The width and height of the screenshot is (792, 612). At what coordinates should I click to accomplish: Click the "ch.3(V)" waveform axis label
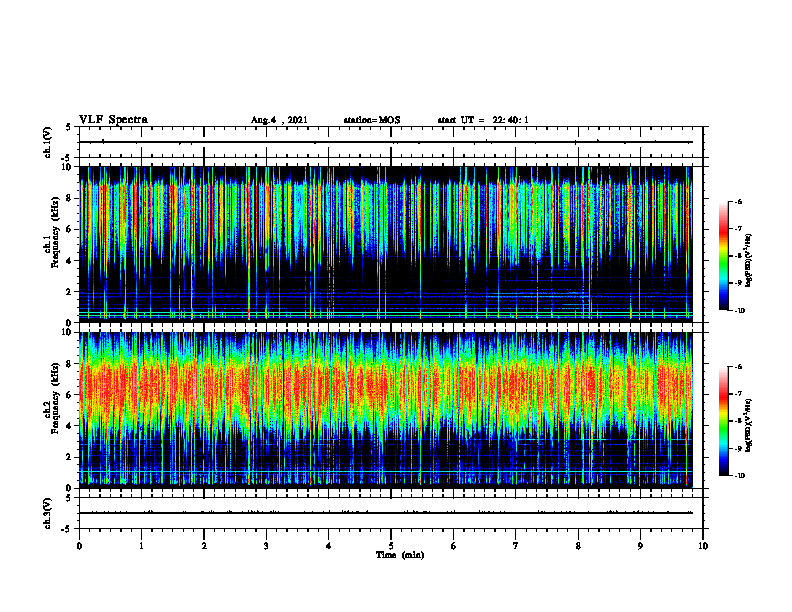click(47, 513)
